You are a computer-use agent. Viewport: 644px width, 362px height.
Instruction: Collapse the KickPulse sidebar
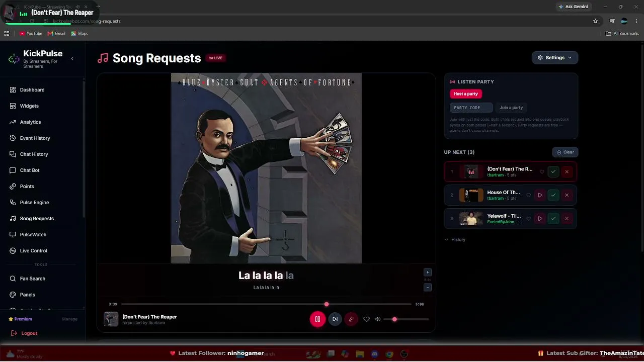72,59
